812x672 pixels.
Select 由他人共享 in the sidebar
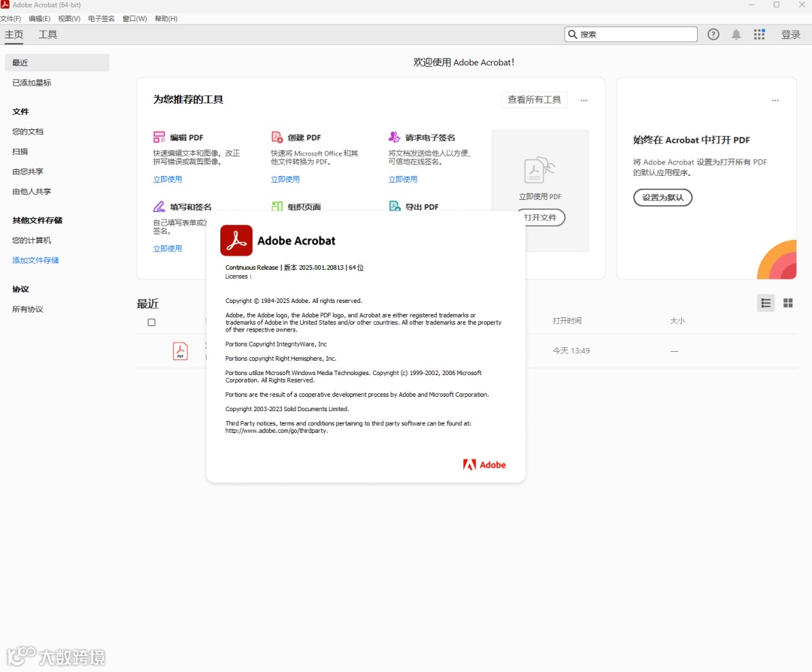tap(32, 192)
